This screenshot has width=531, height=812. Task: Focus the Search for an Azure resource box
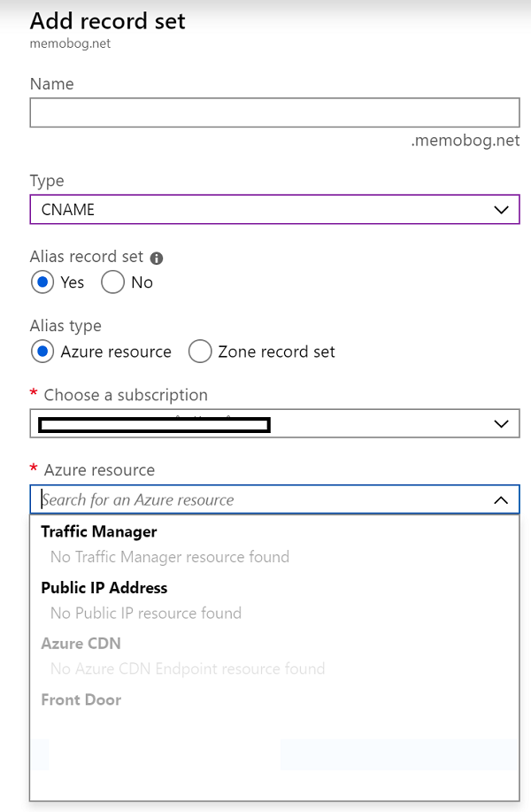pos(257,500)
